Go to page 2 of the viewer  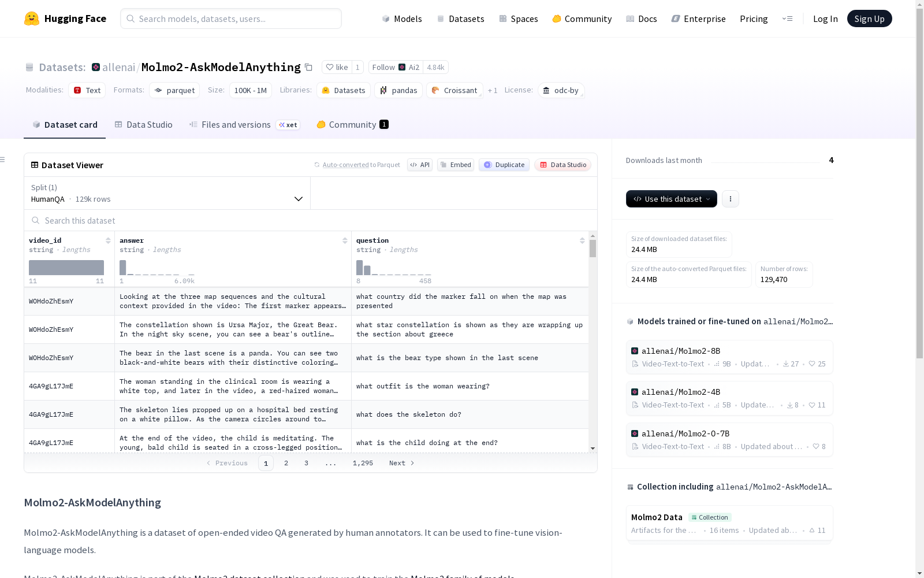click(x=286, y=463)
